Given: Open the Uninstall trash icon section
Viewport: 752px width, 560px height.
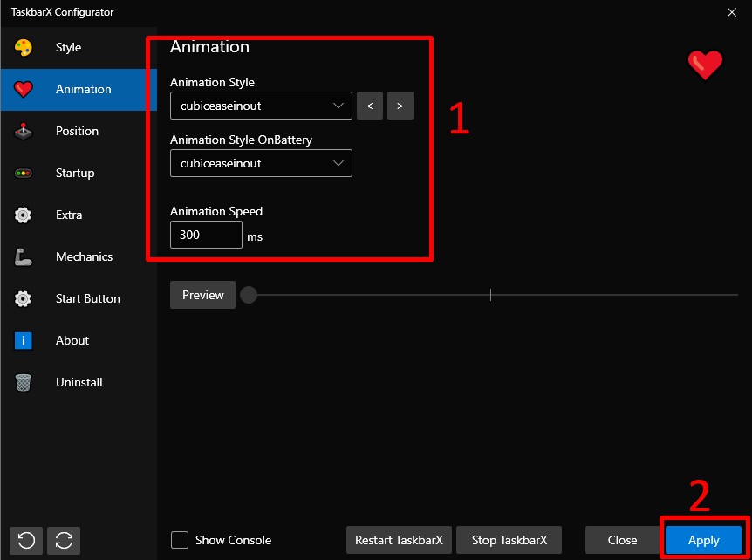Looking at the screenshot, I should click(24, 382).
